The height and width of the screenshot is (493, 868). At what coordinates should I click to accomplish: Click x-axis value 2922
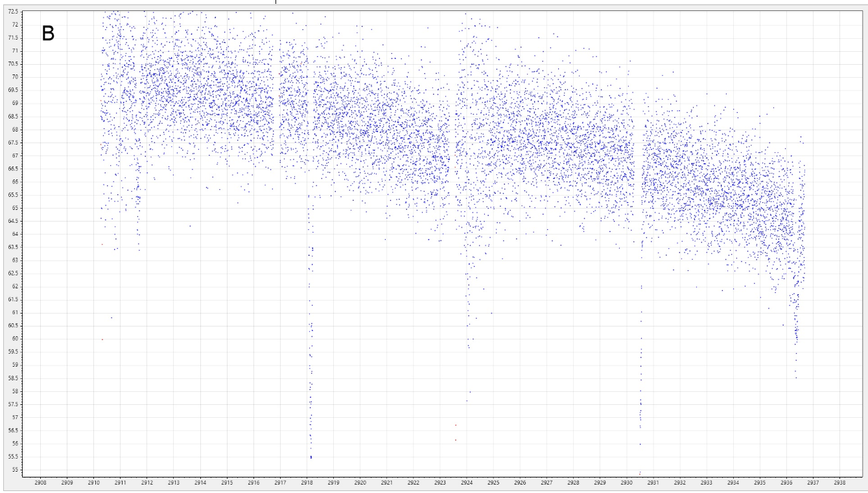coord(414,483)
